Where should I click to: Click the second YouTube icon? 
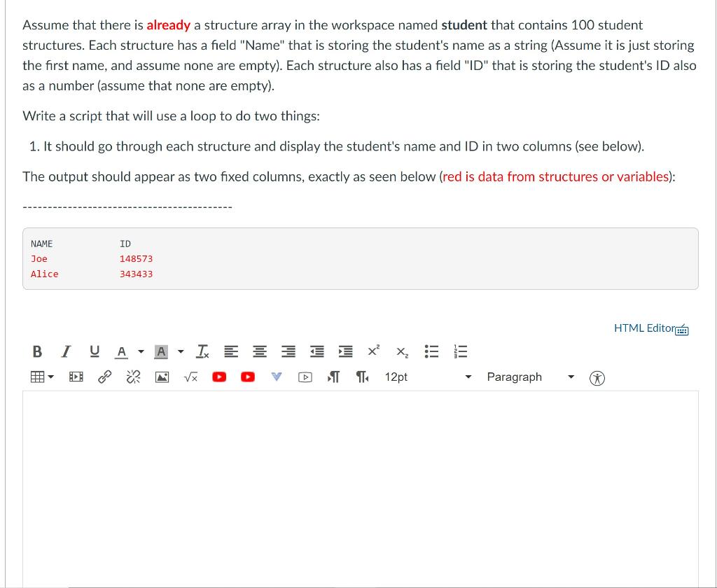pyautogui.click(x=247, y=377)
